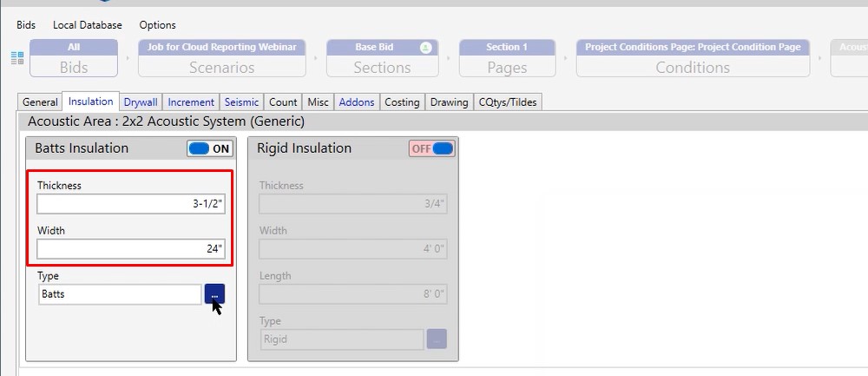Open Batts type browse ellipsis button
Image resolution: width=868 pixels, height=376 pixels.
[x=214, y=294]
